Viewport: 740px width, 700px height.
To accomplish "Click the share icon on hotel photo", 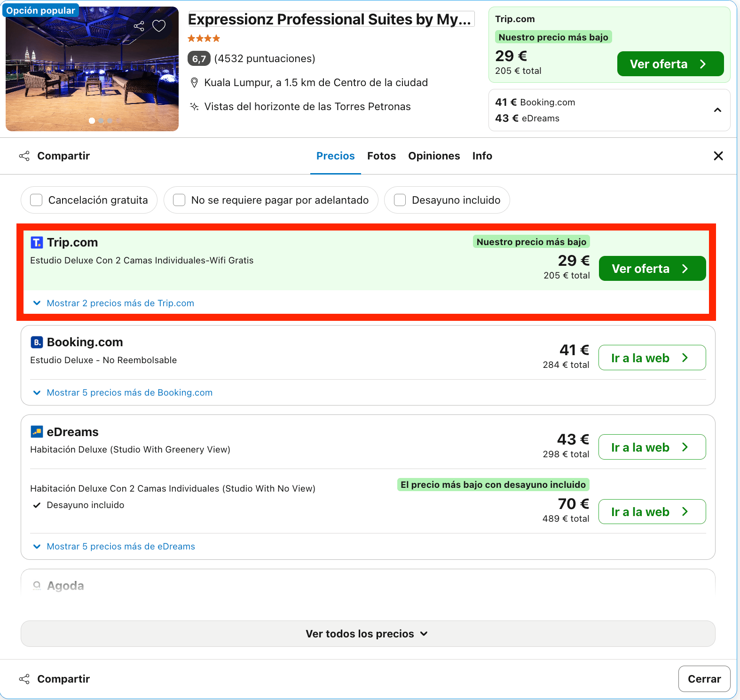I will (139, 26).
